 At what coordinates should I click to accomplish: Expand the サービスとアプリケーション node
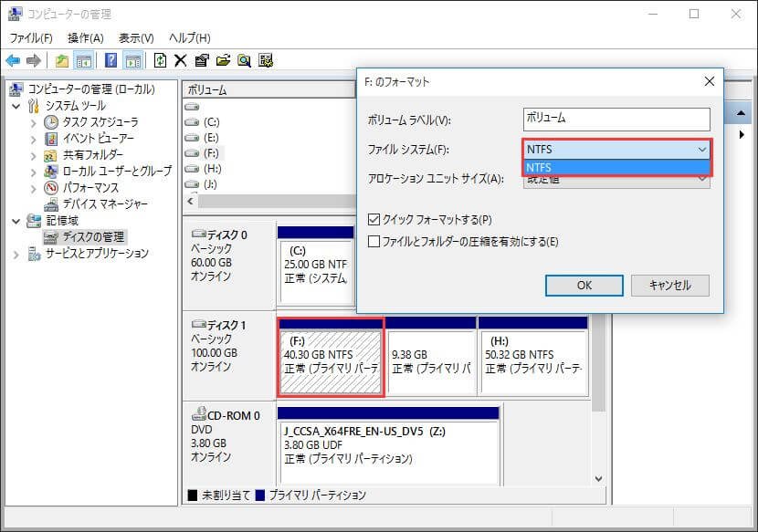point(16,254)
